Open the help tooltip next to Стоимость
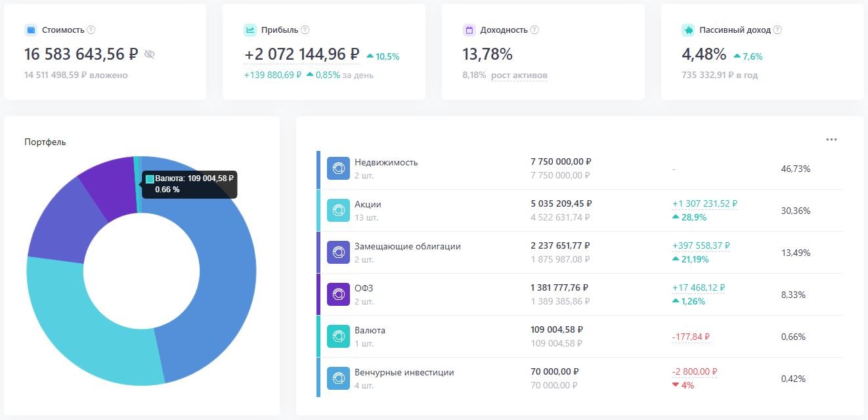The width and height of the screenshot is (868, 420). tap(91, 30)
